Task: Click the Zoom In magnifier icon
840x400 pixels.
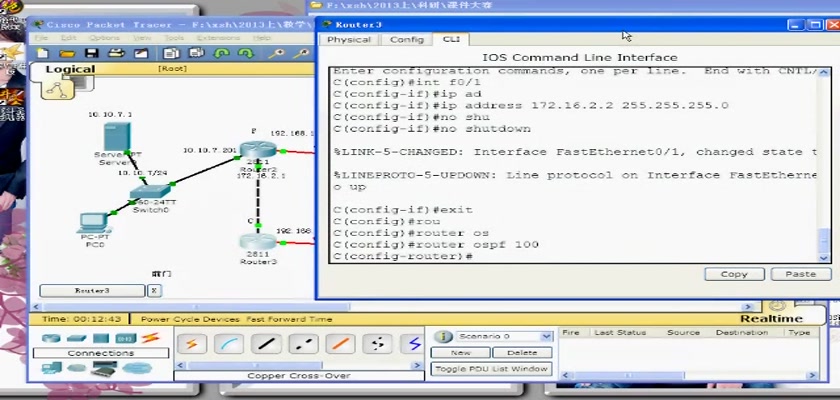Action: pyautogui.click(x=276, y=53)
